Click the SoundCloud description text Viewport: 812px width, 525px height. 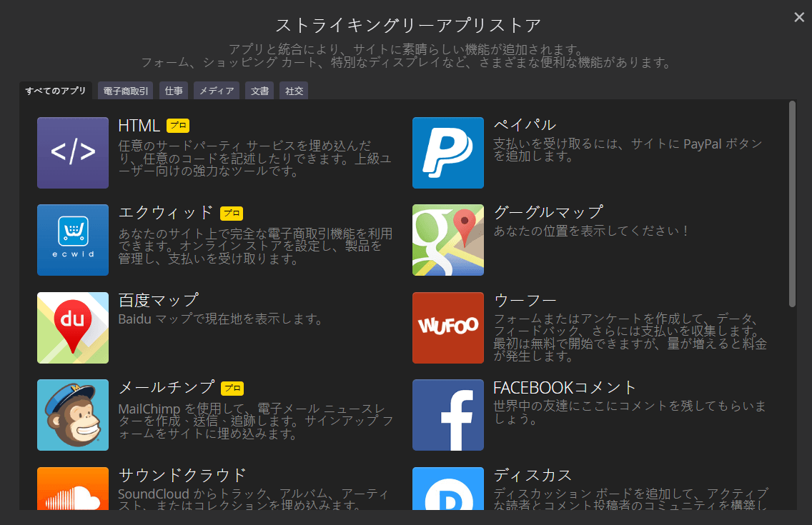pyautogui.click(x=253, y=499)
